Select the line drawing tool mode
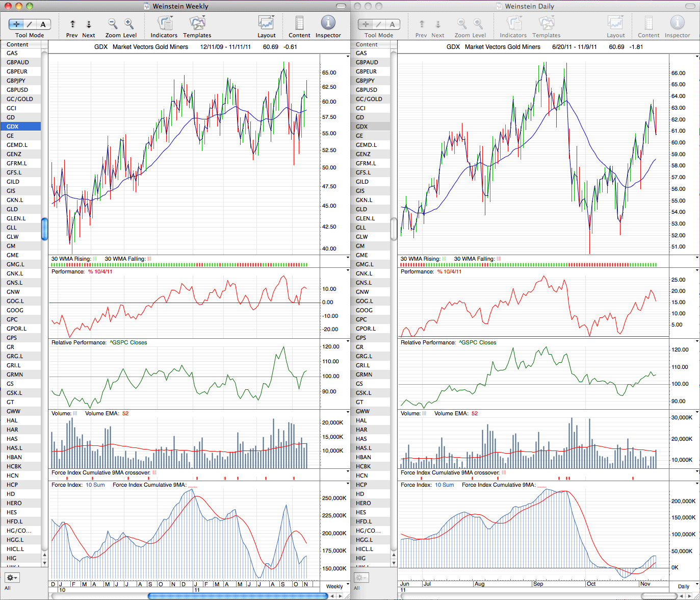This screenshot has height=600, width=700. pyautogui.click(x=30, y=24)
